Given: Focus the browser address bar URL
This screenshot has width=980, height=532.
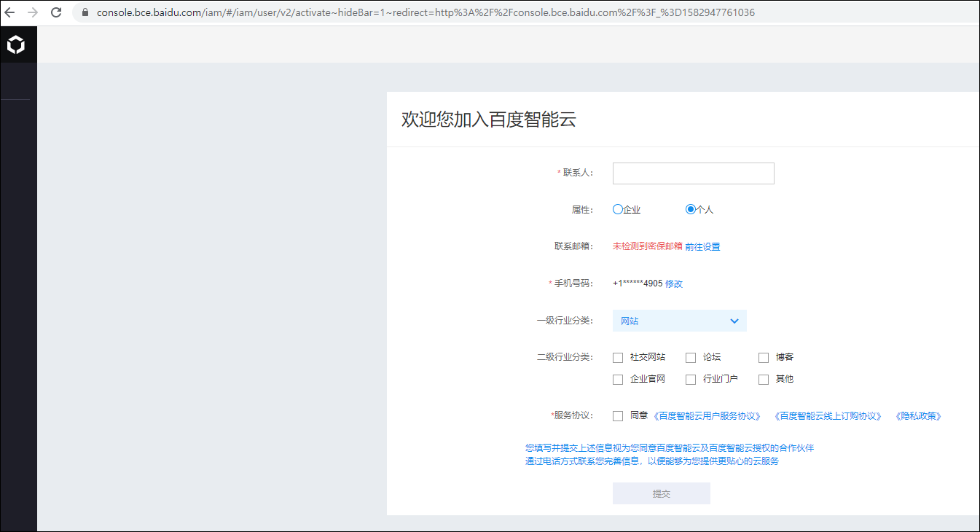Looking at the screenshot, I should 426,13.
